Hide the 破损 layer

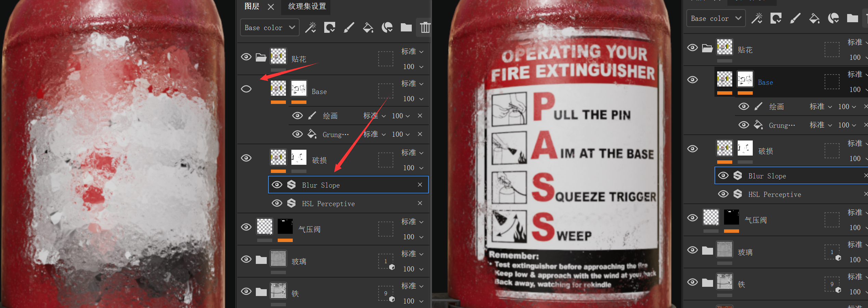pos(246,158)
